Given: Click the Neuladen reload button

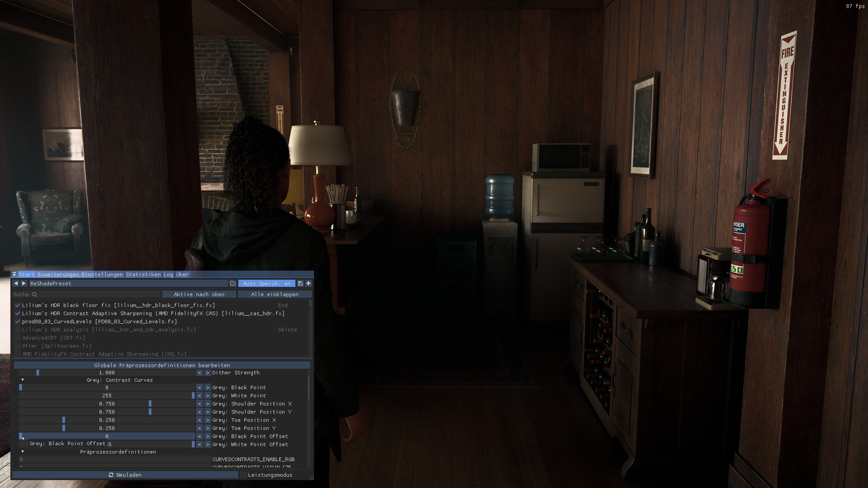Looking at the screenshot, I should 125,475.
